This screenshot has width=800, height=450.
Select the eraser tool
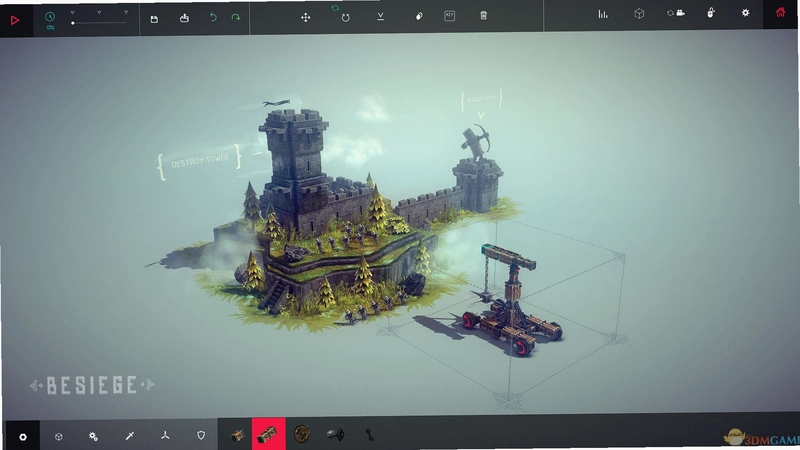pyautogui.click(x=419, y=16)
